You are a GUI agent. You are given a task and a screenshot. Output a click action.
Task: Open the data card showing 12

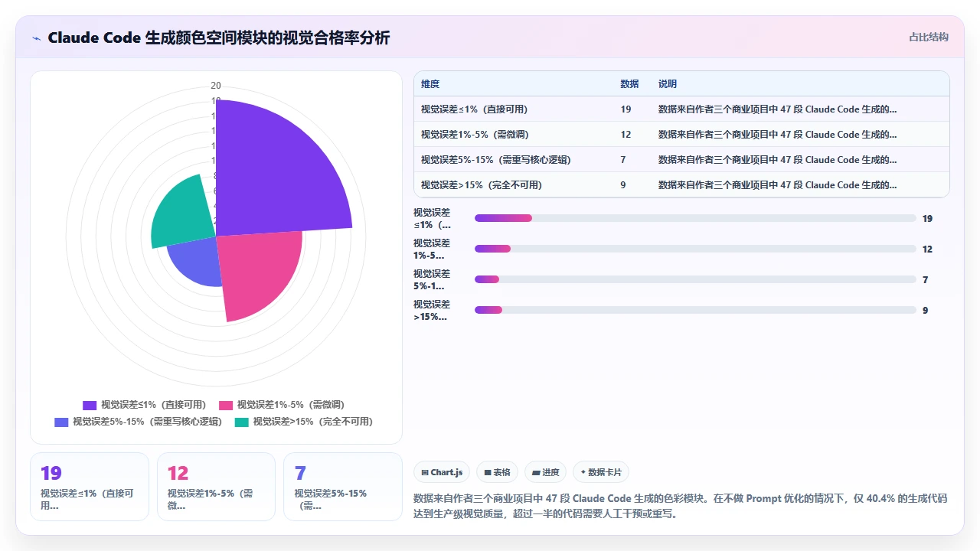click(x=216, y=487)
